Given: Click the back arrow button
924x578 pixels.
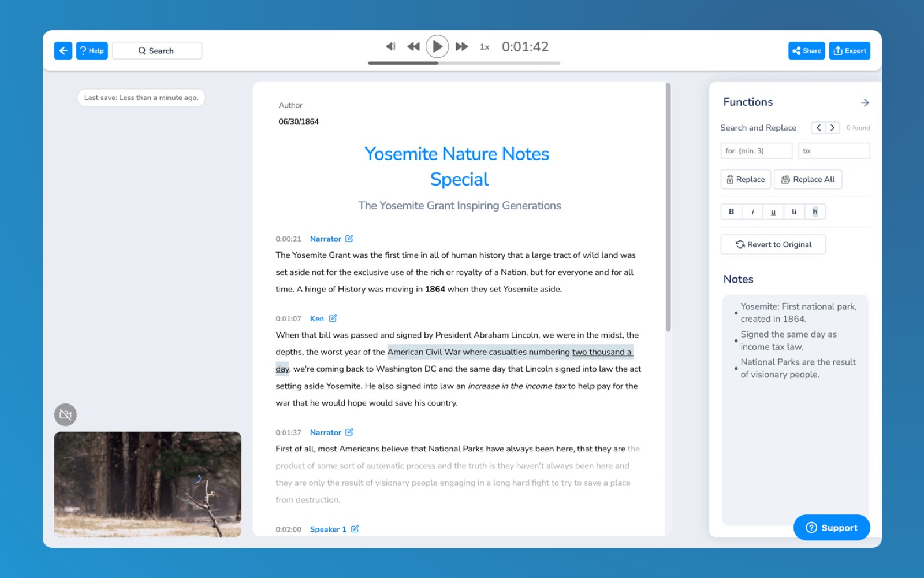Looking at the screenshot, I should pyautogui.click(x=63, y=51).
